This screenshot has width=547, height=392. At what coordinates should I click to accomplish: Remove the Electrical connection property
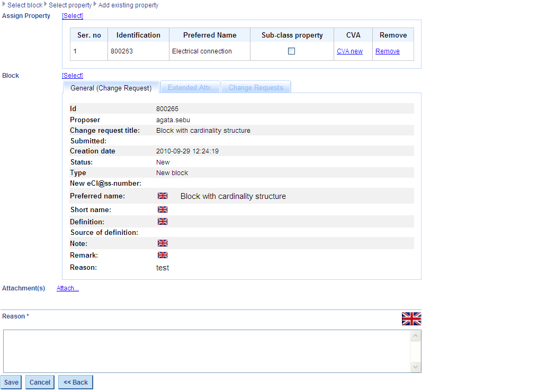pos(387,51)
